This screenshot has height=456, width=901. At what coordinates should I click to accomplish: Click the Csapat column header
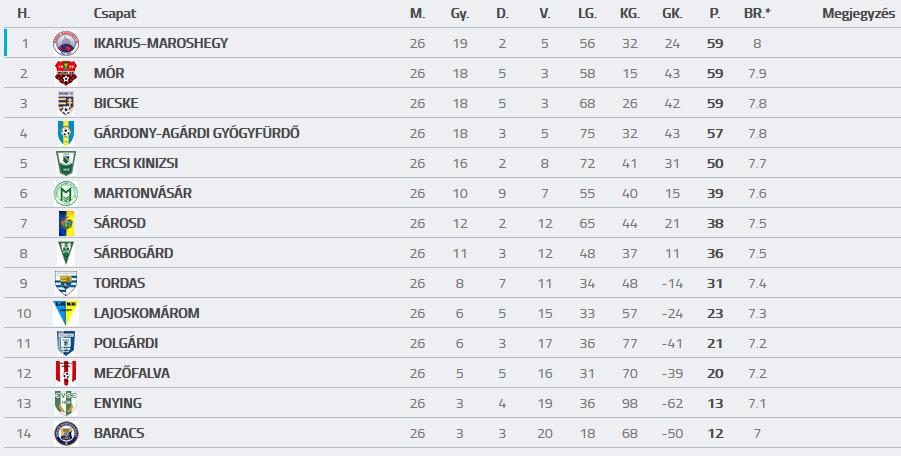point(115,13)
